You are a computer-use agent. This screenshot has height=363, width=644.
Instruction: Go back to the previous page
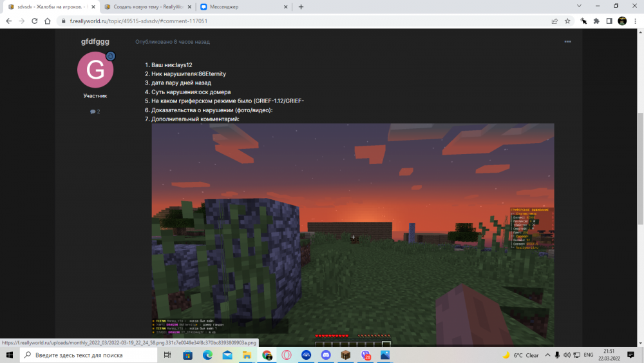[9, 21]
